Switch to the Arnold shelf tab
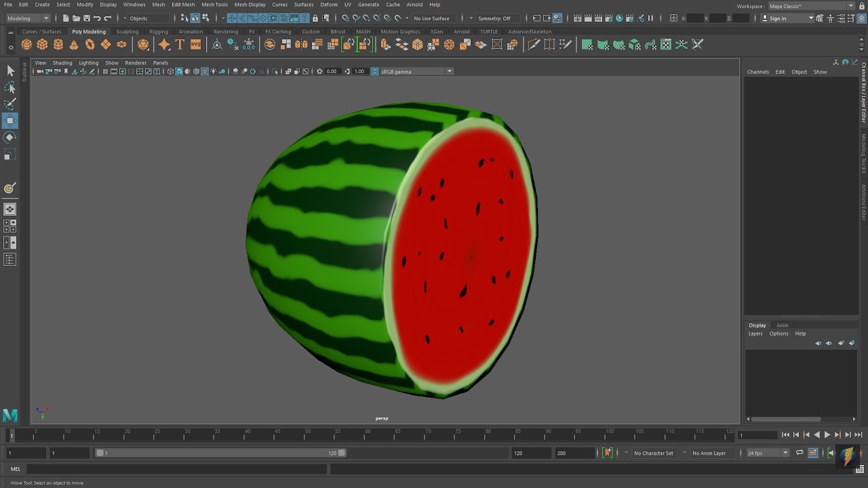Screen dimensions: 868x488 point(462,31)
